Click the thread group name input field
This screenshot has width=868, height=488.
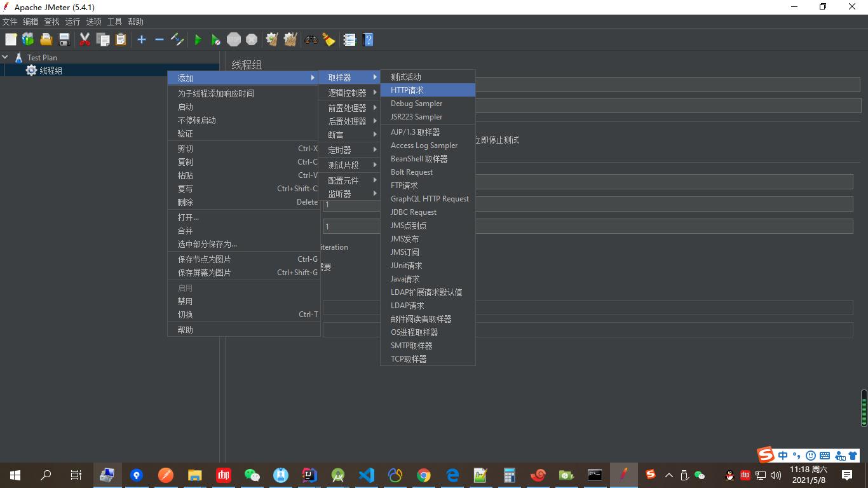click(667, 85)
